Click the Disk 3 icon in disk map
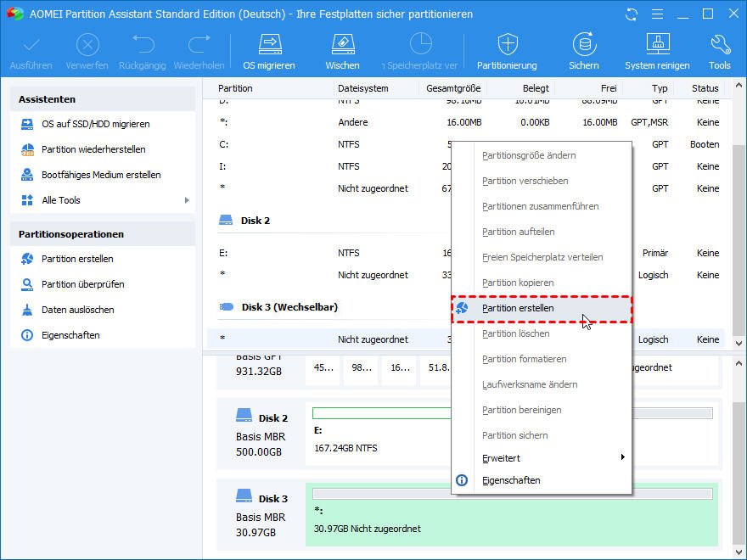Image resolution: width=747 pixels, height=560 pixels. tap(244, 496)
